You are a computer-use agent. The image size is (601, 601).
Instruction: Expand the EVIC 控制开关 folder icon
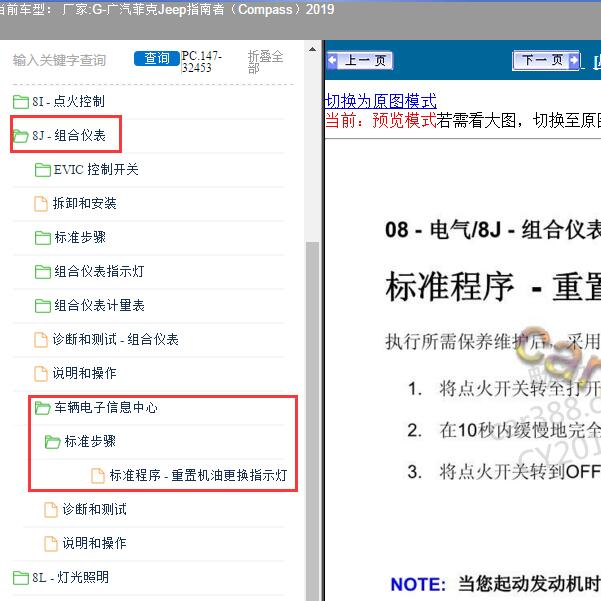(43, 170)
